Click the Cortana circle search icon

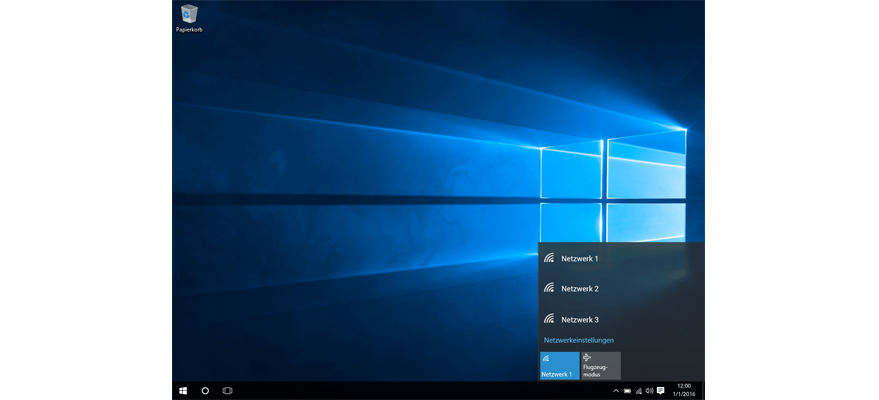[x=205, y=390]
